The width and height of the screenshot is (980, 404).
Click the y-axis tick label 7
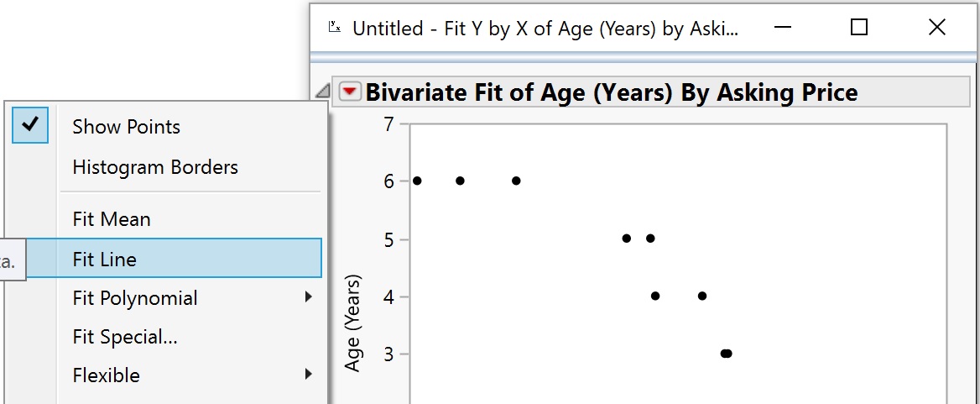(x=389, y=123)
